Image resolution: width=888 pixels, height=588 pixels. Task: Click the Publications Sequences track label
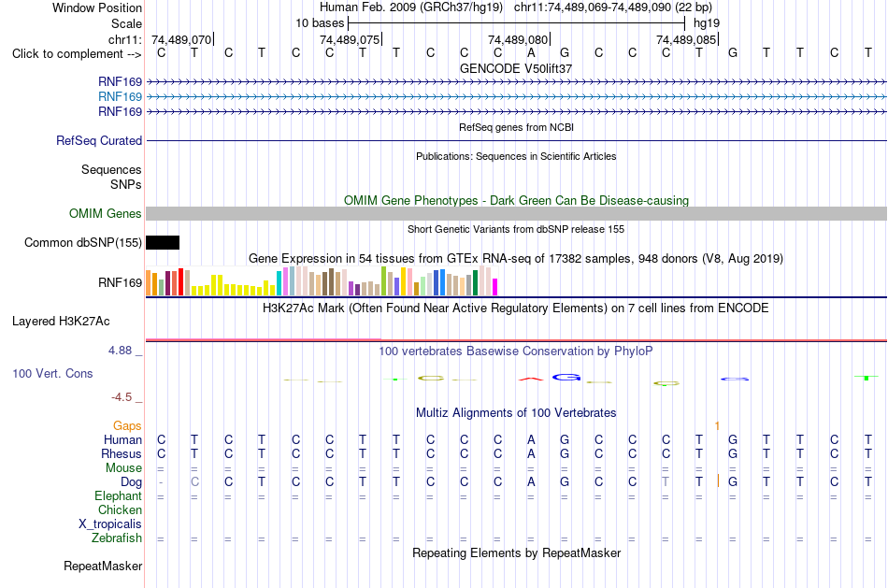[x=111, y=169]
